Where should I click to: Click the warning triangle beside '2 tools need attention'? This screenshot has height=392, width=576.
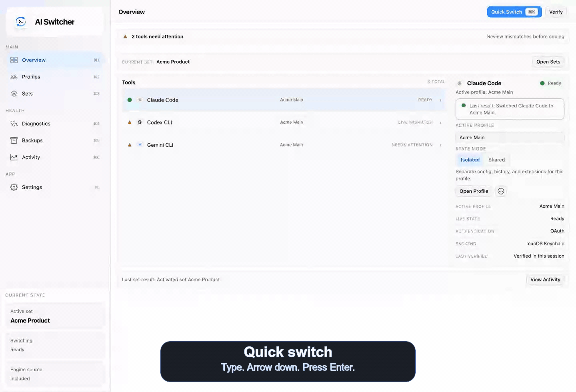tap(125, 36)
